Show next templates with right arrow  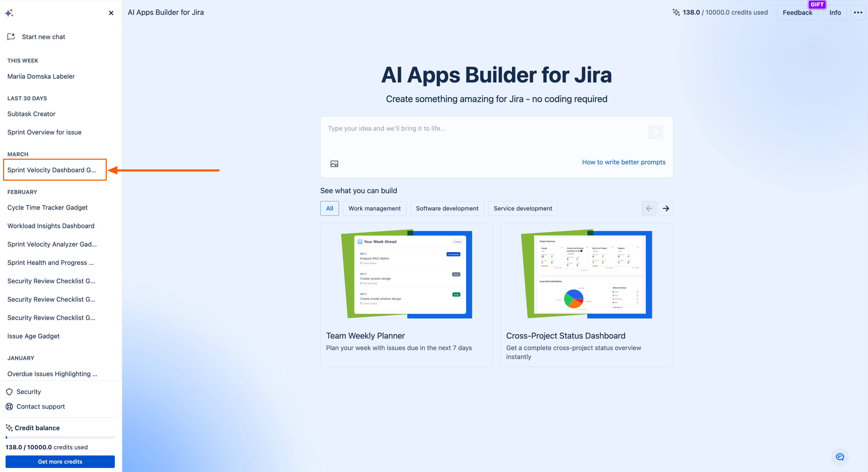click(x=666, y=208)
